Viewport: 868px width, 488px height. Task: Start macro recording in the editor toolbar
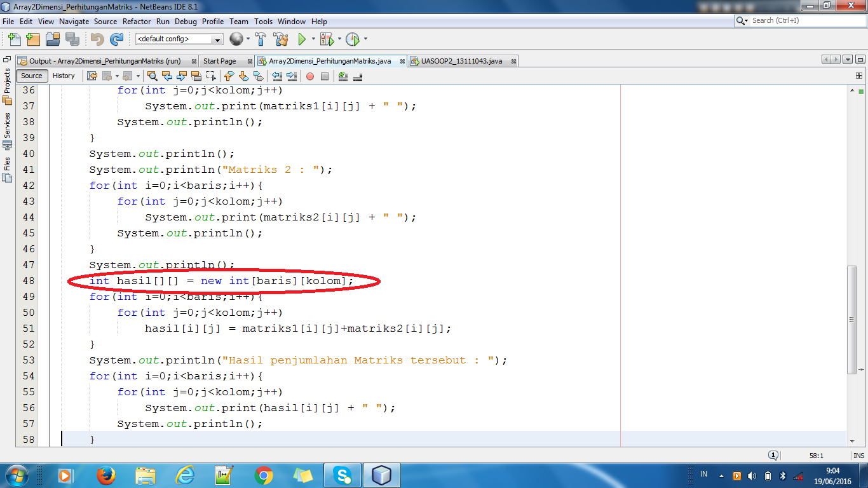tap(311, 76)
